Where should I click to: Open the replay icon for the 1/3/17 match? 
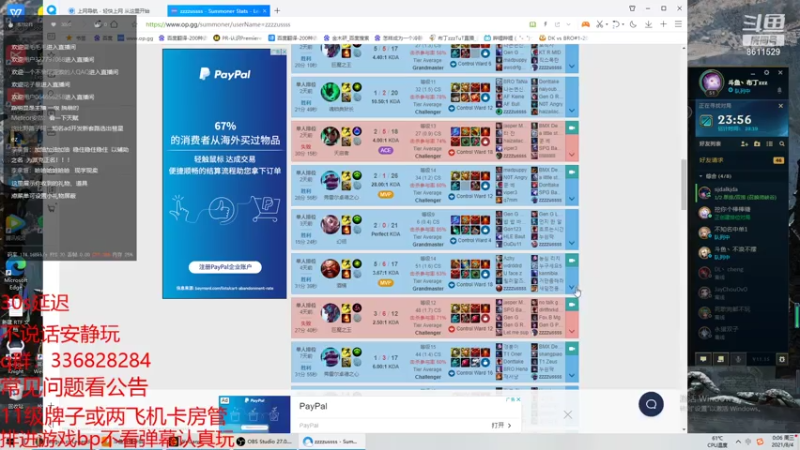(x=571, y=349)
